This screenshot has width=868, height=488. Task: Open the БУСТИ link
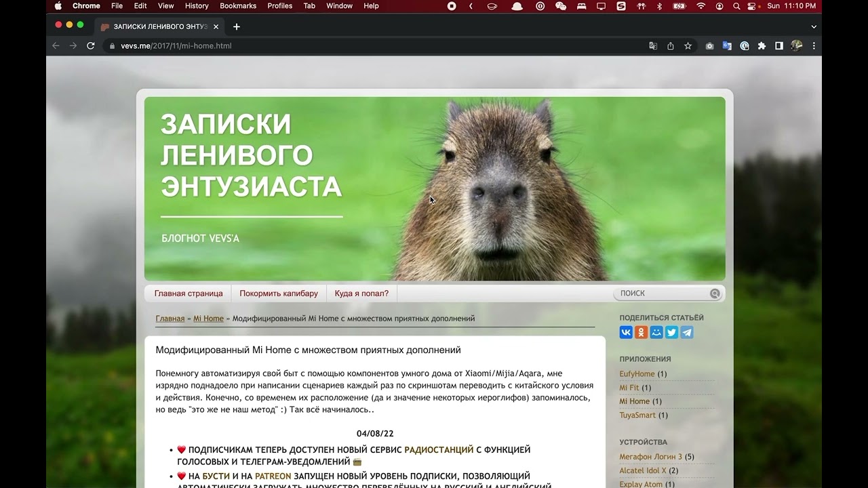click(216, 476)
